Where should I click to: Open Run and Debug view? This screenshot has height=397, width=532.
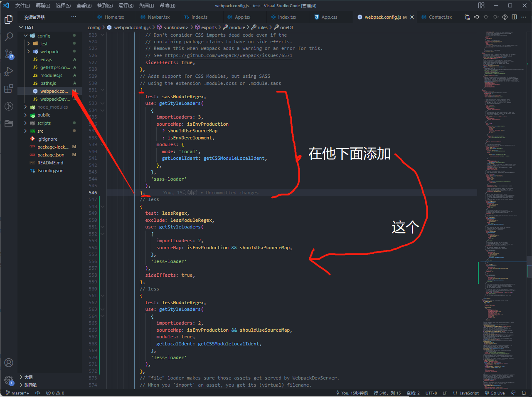(9, 72)
